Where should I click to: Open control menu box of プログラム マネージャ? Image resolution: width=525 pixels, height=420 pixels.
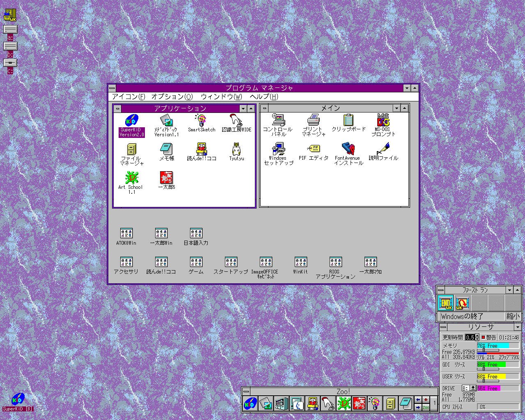tap(112, 88)
